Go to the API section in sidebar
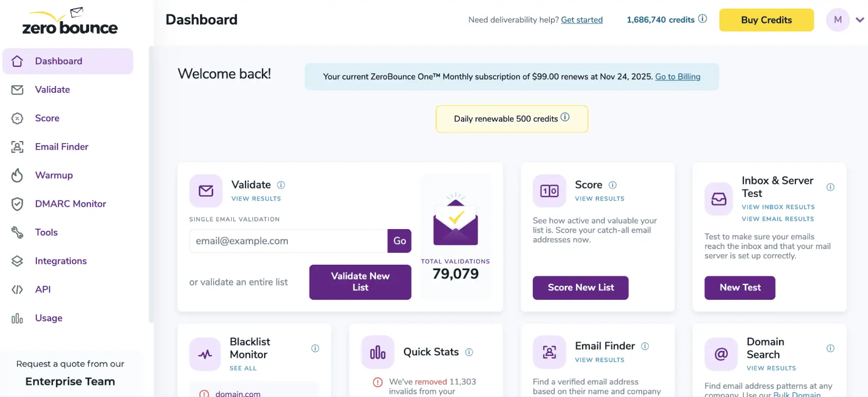 click(43, 289)
